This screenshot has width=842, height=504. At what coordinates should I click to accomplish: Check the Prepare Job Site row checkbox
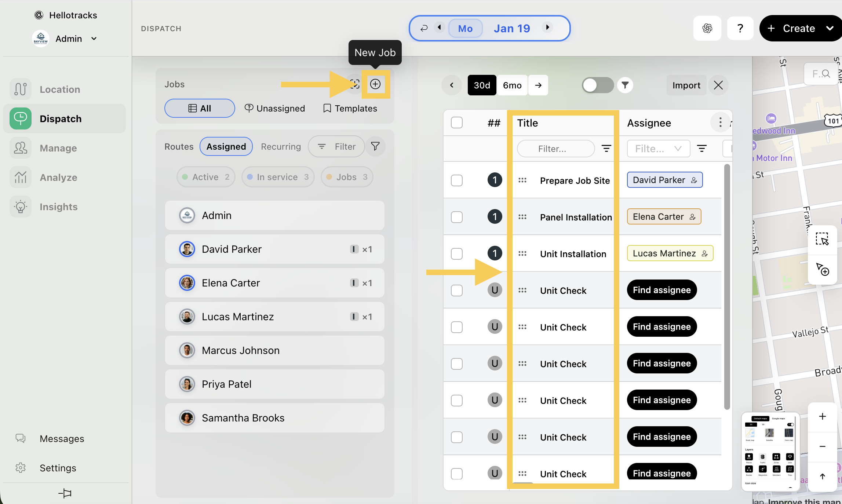(x=457, y=180)
